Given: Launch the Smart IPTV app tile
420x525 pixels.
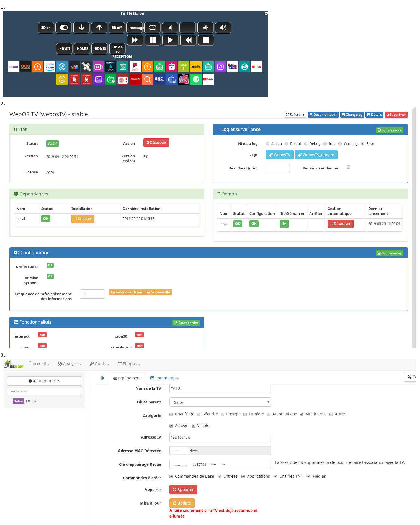Looking at the screenshot, I should [x=184, y=79].
